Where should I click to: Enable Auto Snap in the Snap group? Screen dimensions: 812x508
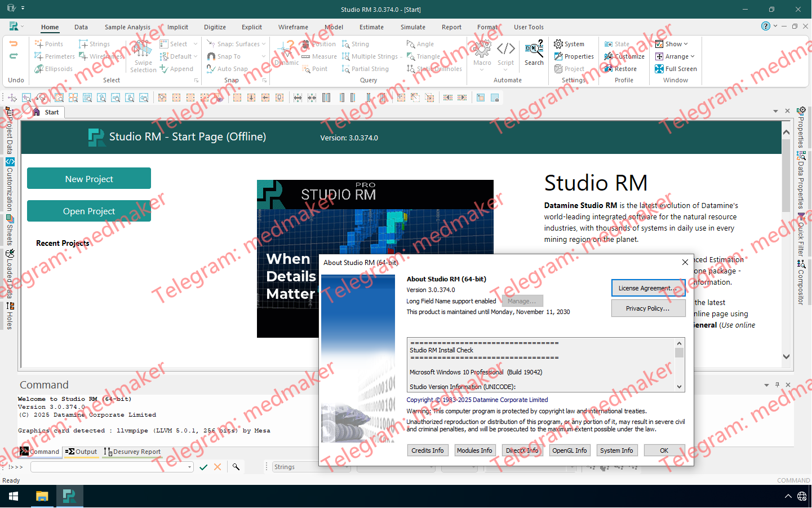pyautogui.click(x=228, y=68)
